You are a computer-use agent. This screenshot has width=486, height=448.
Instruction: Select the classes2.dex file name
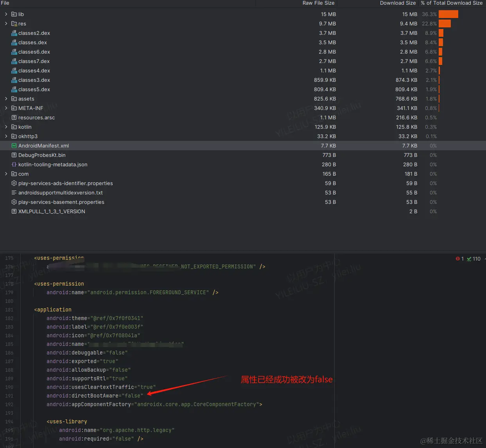tap(34, 33)
